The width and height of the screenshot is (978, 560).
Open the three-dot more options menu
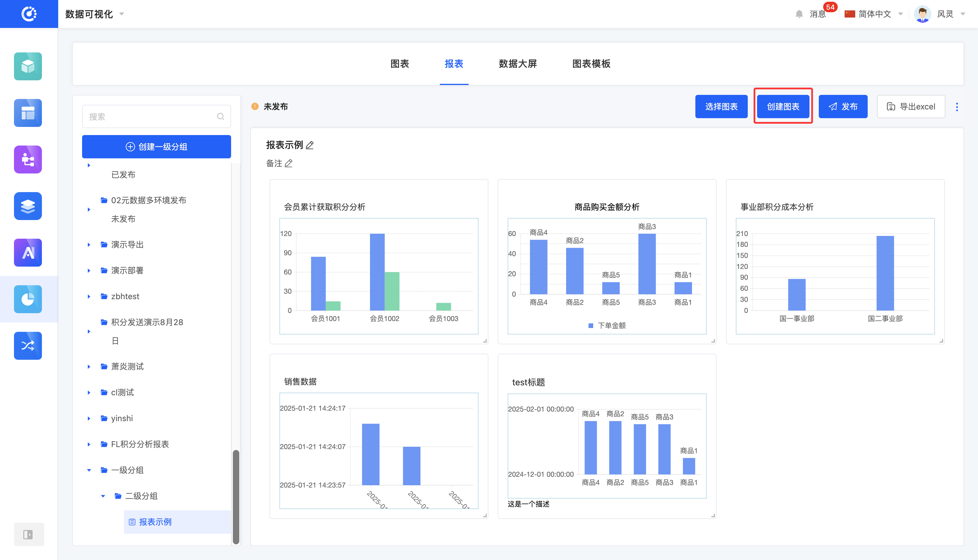point(957,107)
